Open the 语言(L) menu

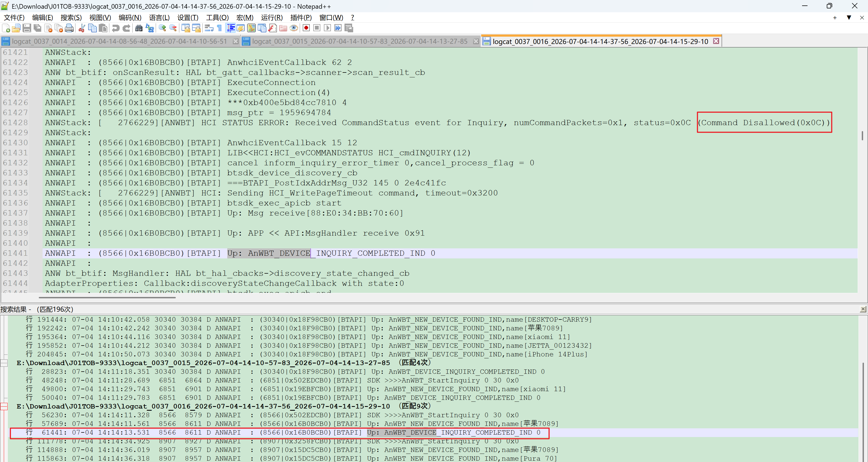159,18
